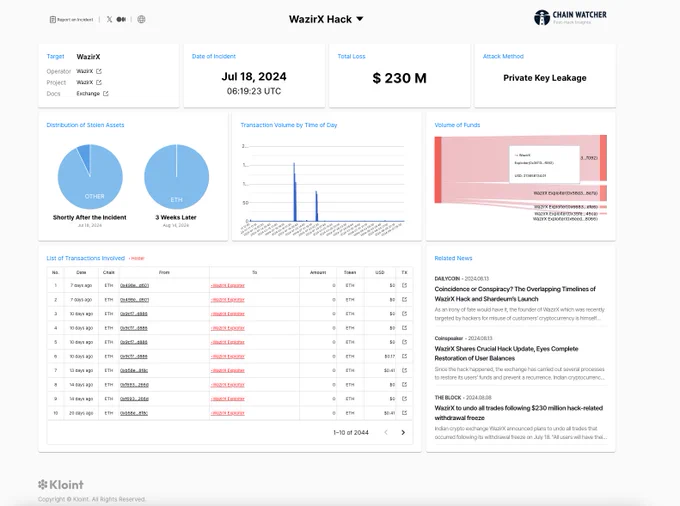The width and height of the screenshot is (680, 506).
Task: Click '13 days ago' in row 7
Action: click(x=81, y=370)
